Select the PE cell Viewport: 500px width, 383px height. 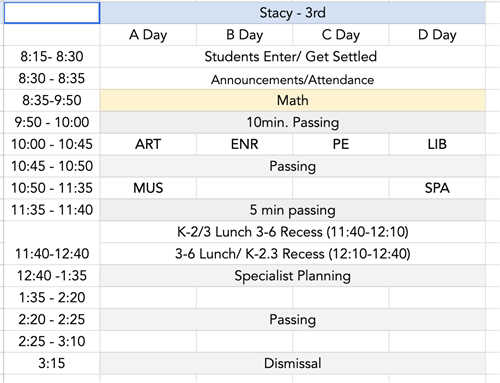pos(341,144)
